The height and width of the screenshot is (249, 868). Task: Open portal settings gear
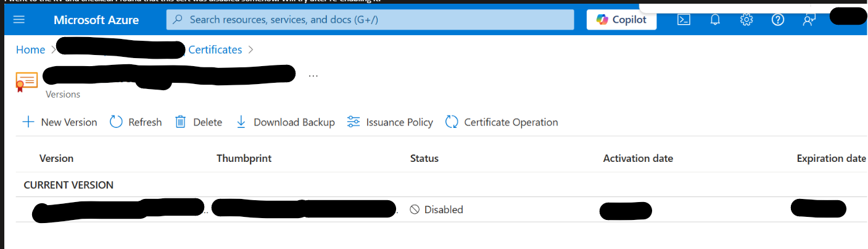pos(746,20)
